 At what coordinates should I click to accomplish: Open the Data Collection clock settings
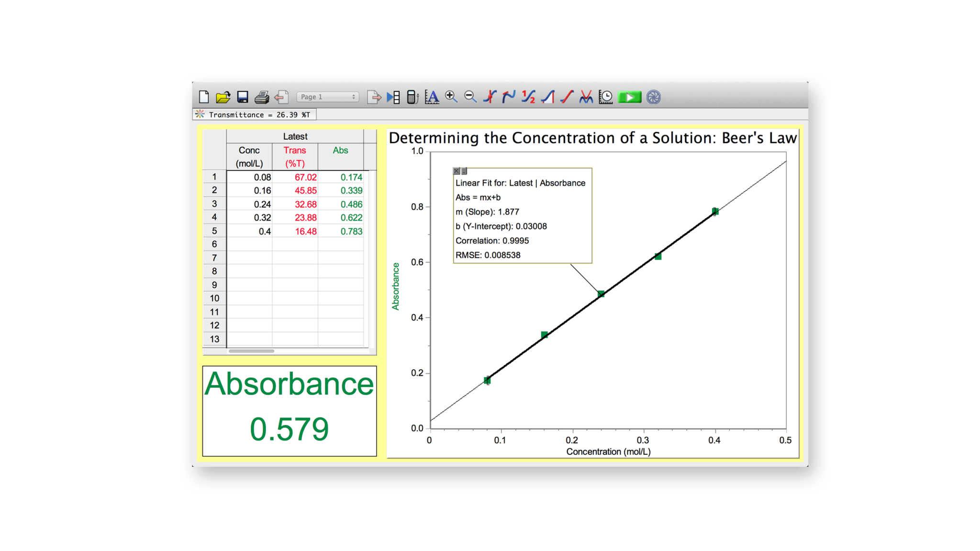point(606,97)
